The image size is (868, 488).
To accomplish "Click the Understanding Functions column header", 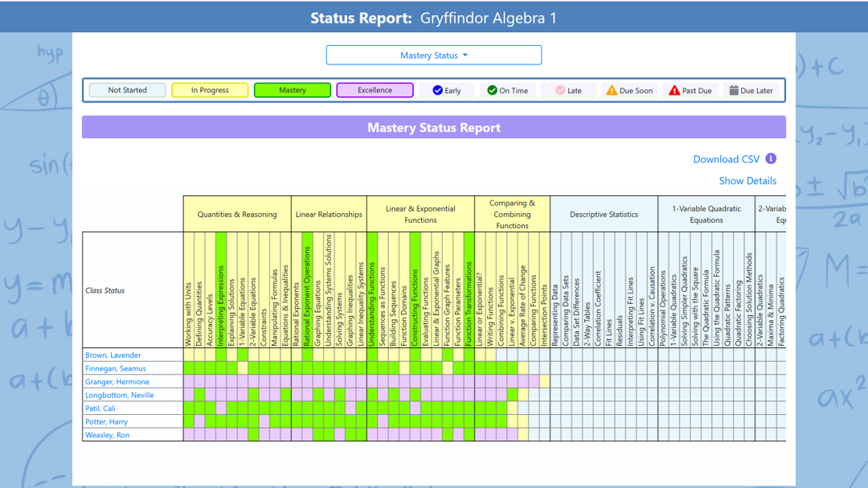I will (x=372, y=289).
